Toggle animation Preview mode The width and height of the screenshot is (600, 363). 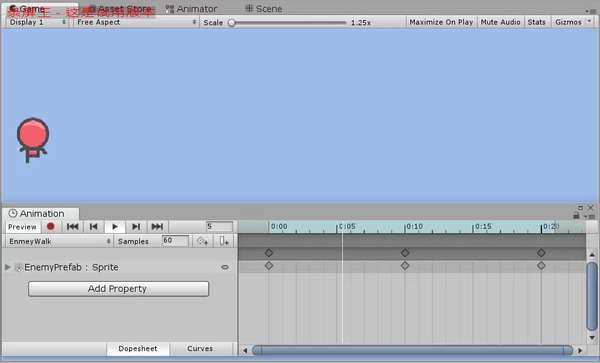coord(22,227)
